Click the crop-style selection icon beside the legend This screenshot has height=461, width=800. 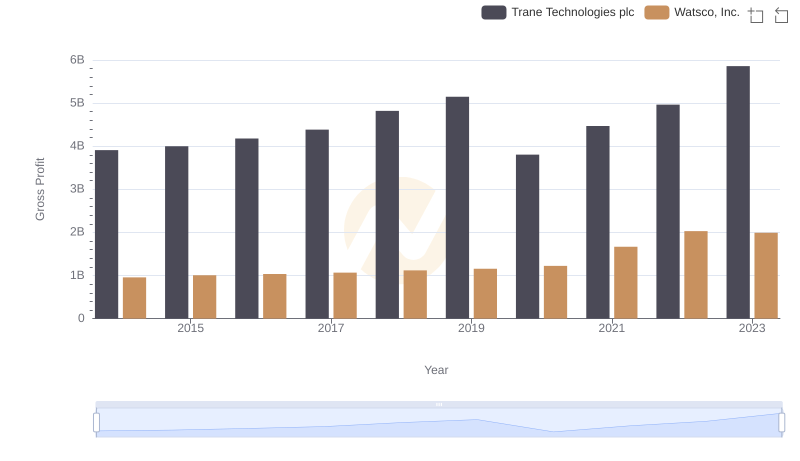point(756,15)
